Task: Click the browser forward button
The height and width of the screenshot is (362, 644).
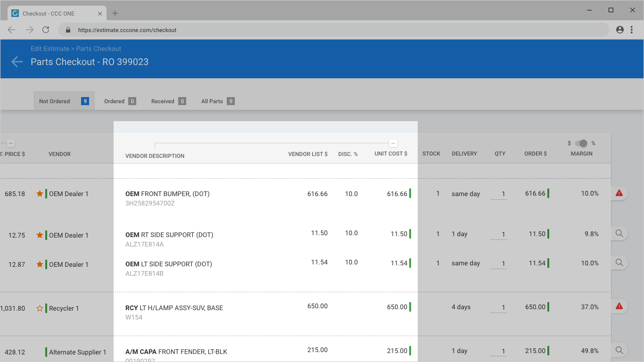Action: click(x=29, y=30)
